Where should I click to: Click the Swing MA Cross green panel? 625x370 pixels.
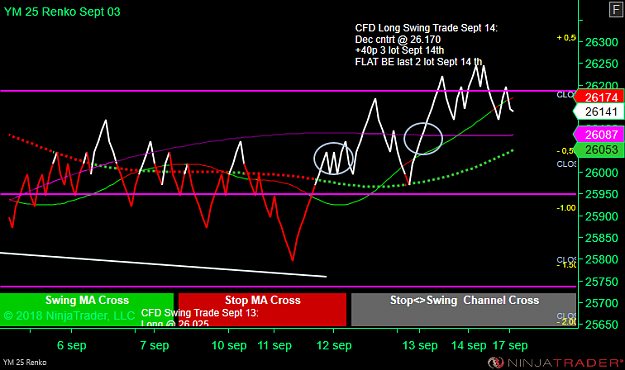tap(86, 309)
